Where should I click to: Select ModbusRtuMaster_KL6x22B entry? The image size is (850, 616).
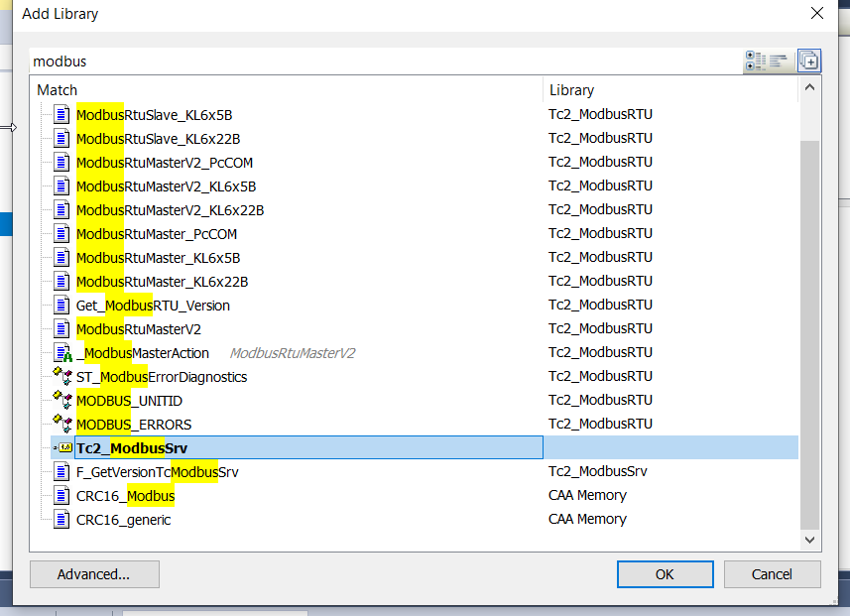(162, 282)
